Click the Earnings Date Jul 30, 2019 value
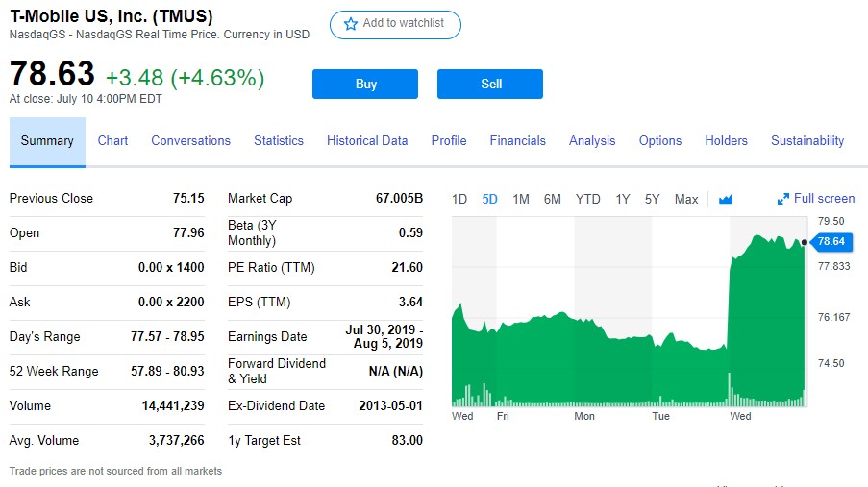Screen dimensions: 868x487 384,336
